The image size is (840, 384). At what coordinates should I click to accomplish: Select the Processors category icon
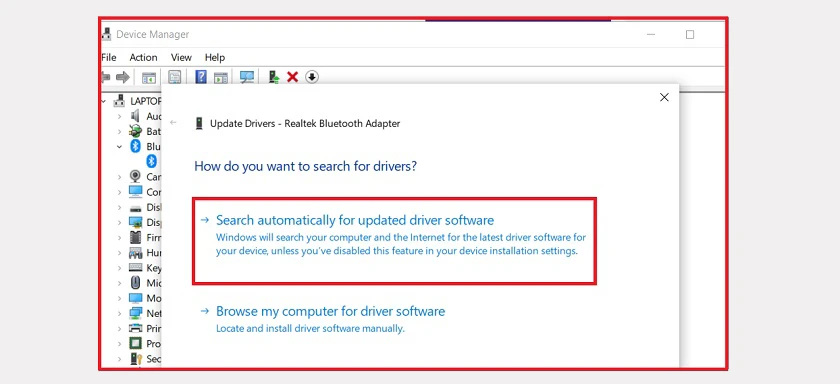[136, 343]
